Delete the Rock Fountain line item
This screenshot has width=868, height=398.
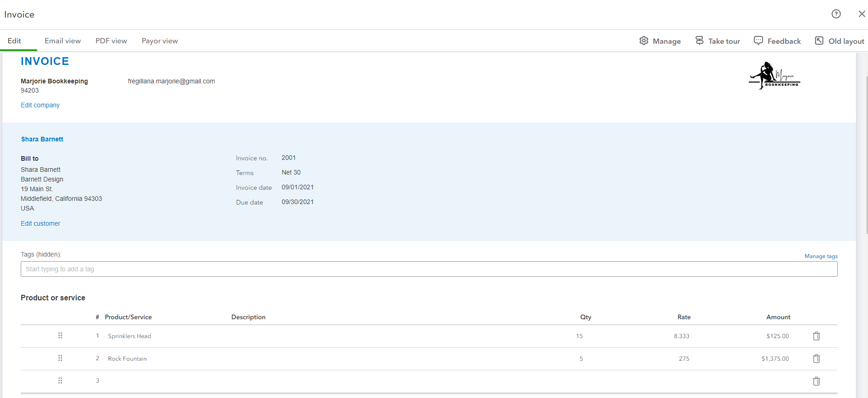tap(816, 358)
